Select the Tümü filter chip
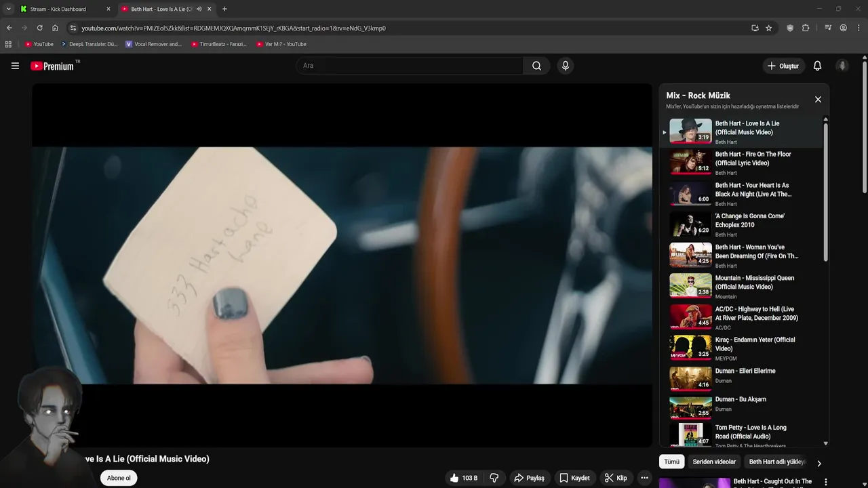 [671, 462]
